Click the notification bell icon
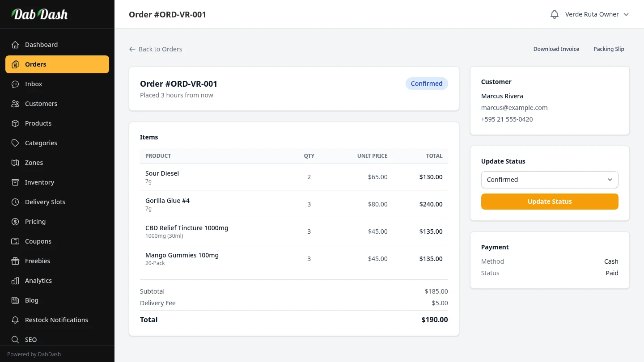This screenshot has height=362, width=644. [555, 14]
